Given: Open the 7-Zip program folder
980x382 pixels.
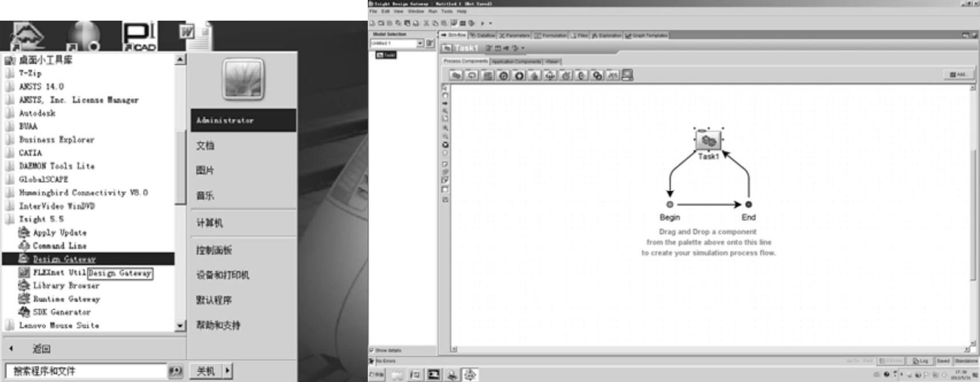Looking at the screenshot, I should pos(30,73).
